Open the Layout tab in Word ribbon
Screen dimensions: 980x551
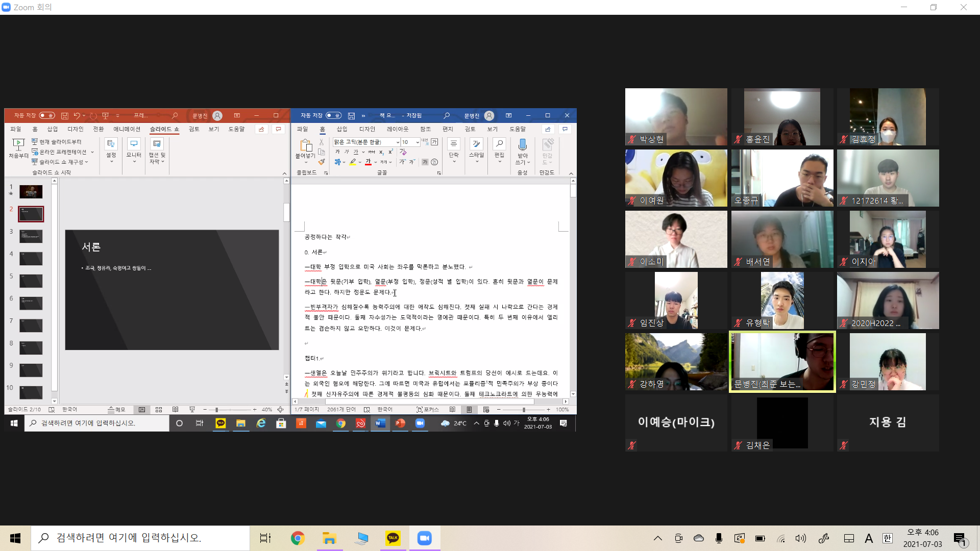(x=397, y=130)
